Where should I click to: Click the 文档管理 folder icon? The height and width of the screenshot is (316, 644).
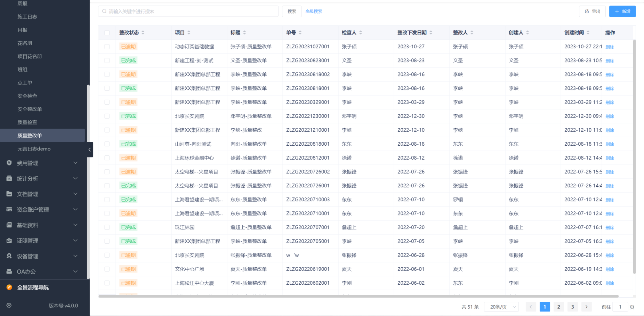click(x=9, y=194)
